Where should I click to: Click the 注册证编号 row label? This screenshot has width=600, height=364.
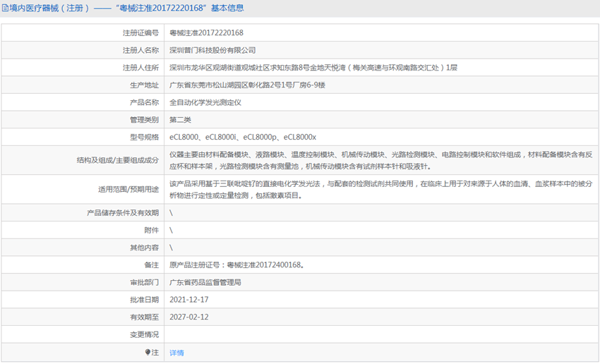click(140, 33)
